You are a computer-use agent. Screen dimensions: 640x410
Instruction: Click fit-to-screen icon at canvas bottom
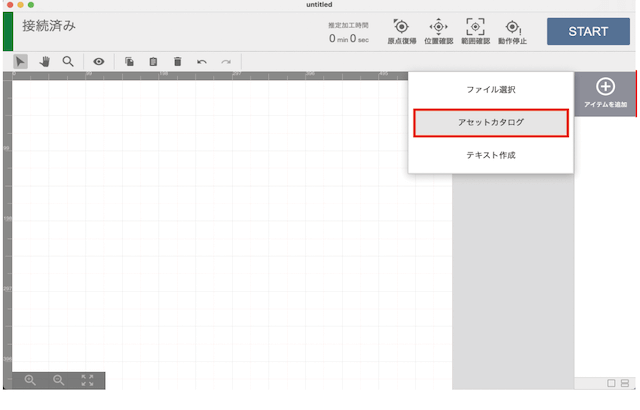88,381
